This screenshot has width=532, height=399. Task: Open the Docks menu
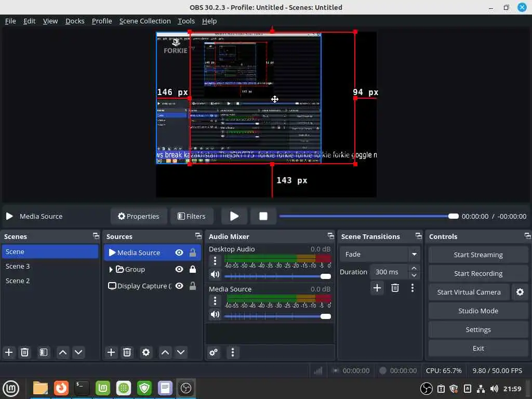click(x=75, y=21)
